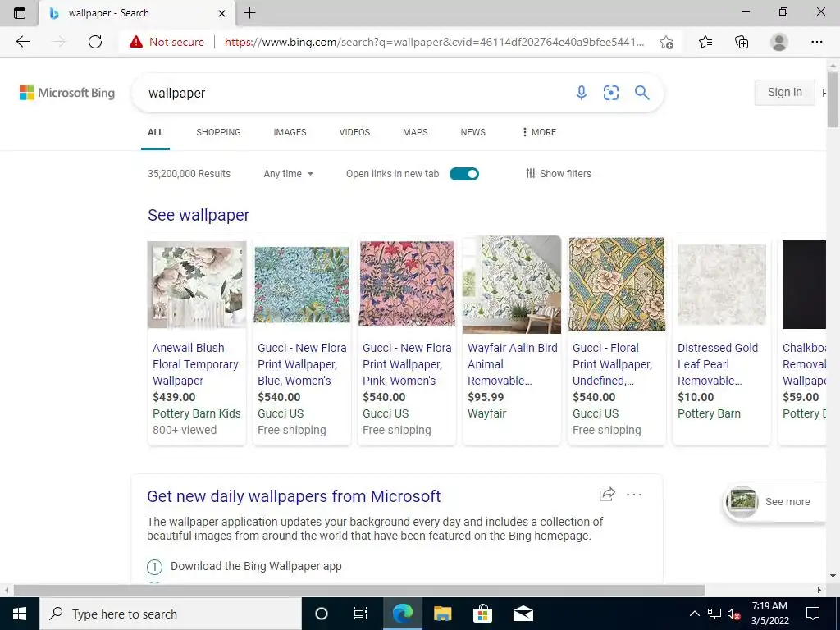Image resolution: width=840 pixels, height=630 pixels.
Task: Click the muted volume tray icon
Action: click(x=733, y=614)
